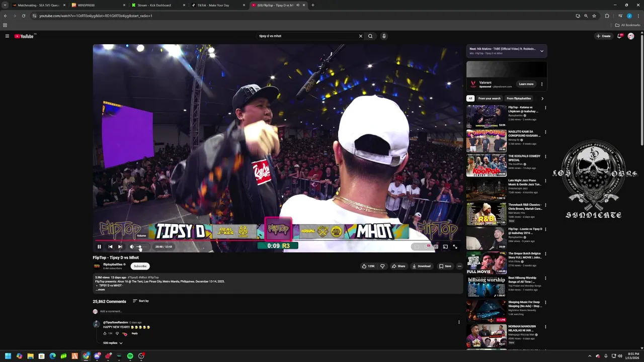Expand the description with ...more
This screenshot has width=644, height=362.
pos(101,290)
